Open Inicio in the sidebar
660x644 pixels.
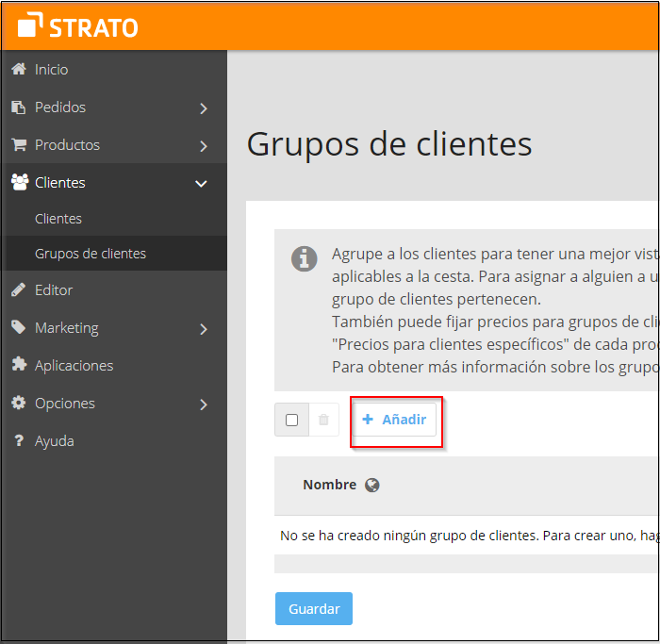(114, 69)
